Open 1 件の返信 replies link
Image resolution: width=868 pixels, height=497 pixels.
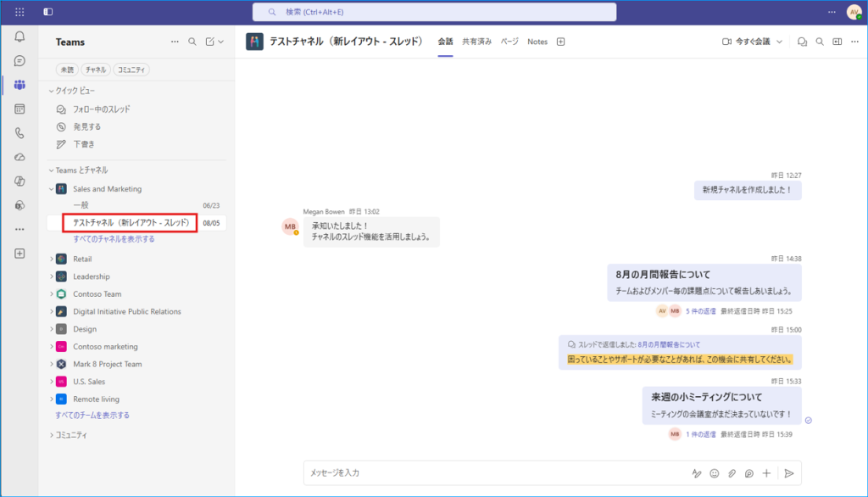[x=700, y=434]
